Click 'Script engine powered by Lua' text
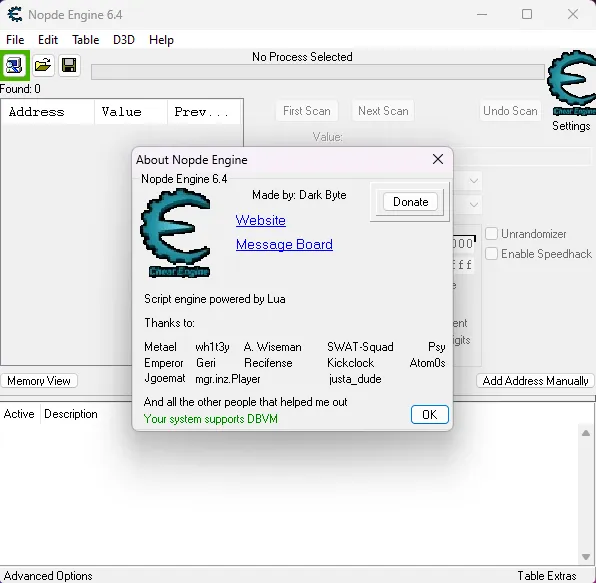596x583 pixels. coord(215,299)
